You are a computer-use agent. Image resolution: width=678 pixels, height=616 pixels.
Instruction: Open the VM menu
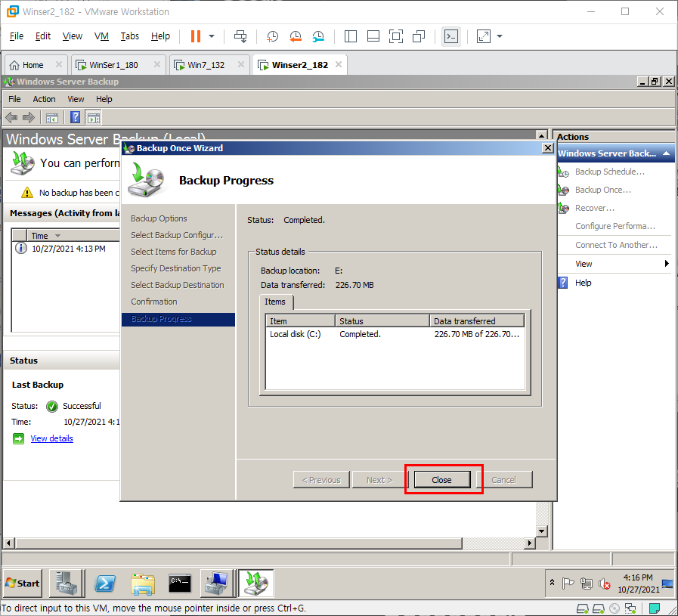coord(101,36)
